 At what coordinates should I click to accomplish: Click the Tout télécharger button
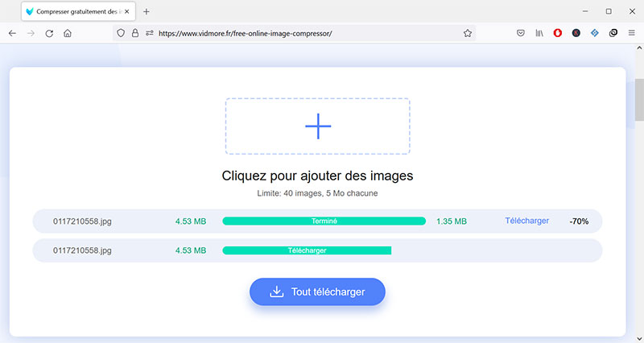click(x=317, y=291)
